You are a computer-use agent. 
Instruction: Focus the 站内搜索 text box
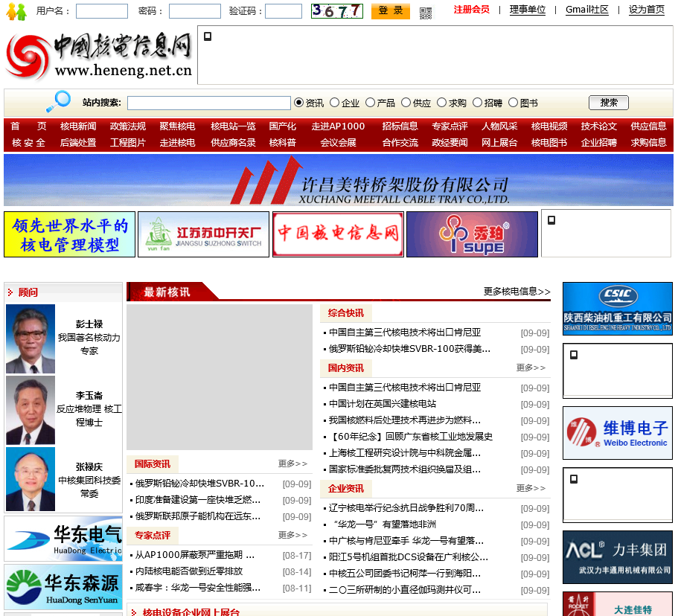[209, 103]
